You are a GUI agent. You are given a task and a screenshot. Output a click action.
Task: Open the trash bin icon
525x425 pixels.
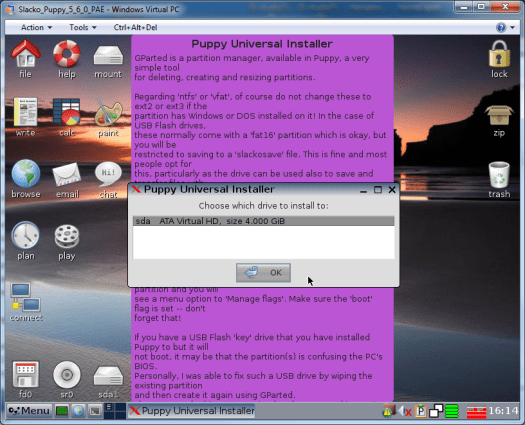click(499, 174)
